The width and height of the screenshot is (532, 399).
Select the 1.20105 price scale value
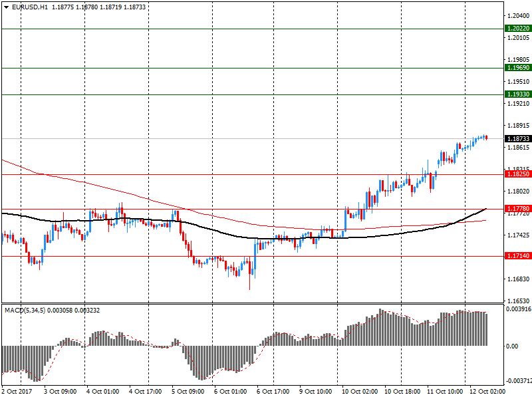pos(519,38)
